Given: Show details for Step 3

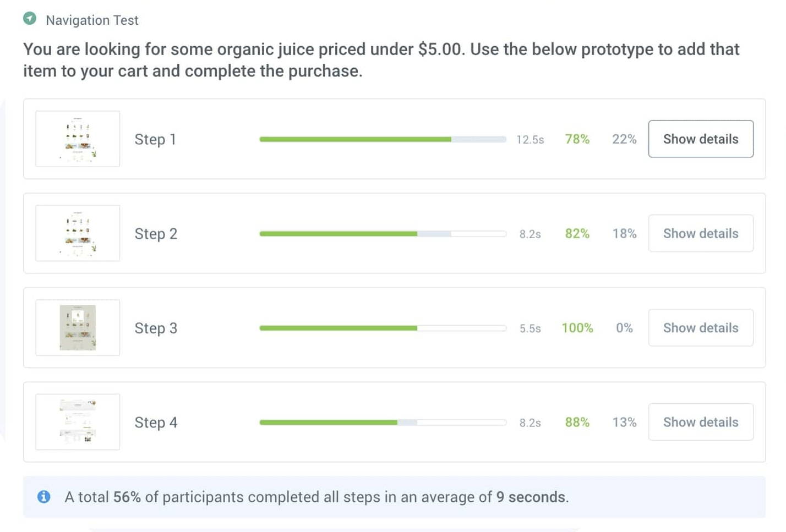Looking at the screenshot, I should [x=701, y=327].
